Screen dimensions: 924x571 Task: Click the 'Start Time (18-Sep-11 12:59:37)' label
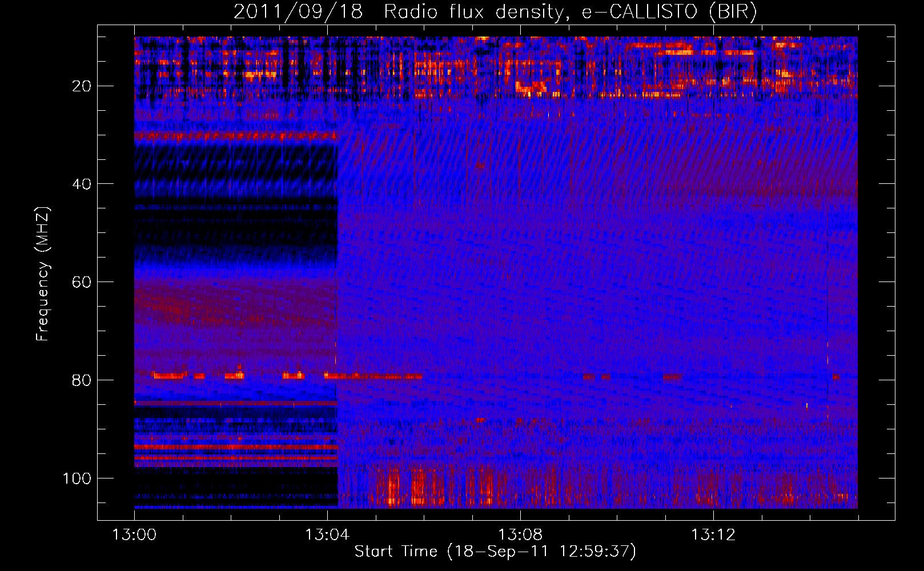tap(495, 552)
